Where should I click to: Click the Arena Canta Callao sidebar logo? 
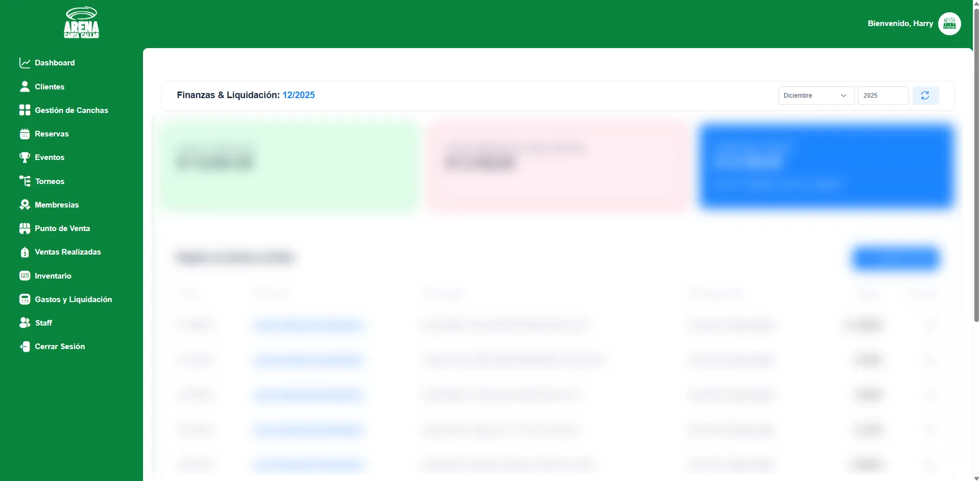pos(81,23)
